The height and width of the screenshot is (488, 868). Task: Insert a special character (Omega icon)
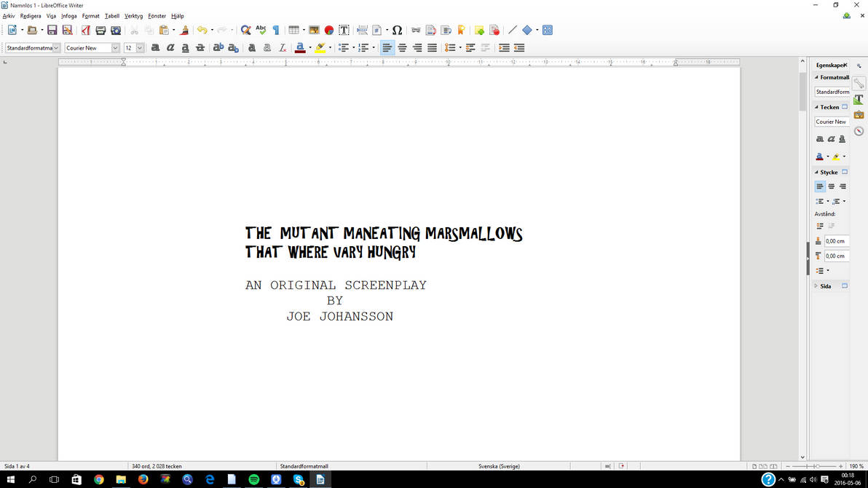pyautogui.click(x=397, y=30)
